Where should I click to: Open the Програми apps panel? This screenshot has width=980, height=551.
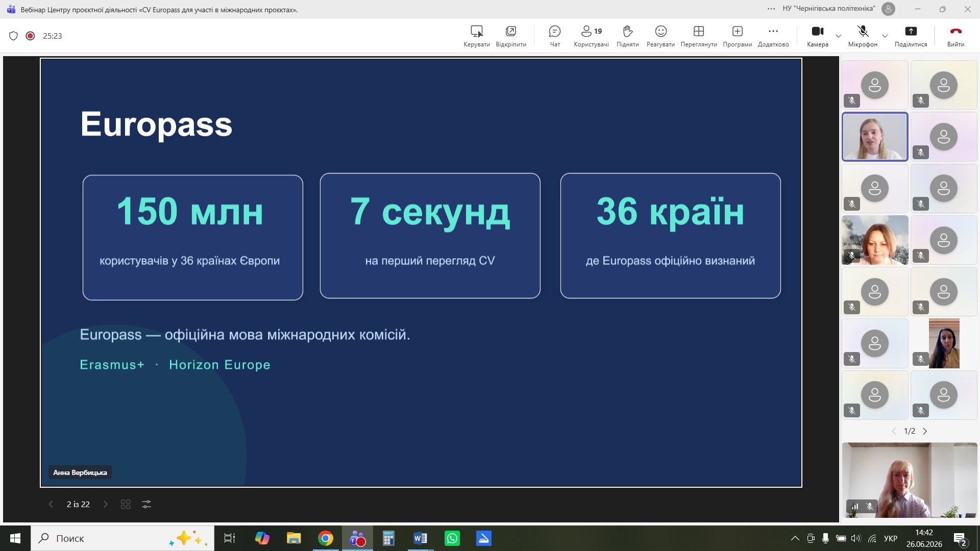[738, 36]
